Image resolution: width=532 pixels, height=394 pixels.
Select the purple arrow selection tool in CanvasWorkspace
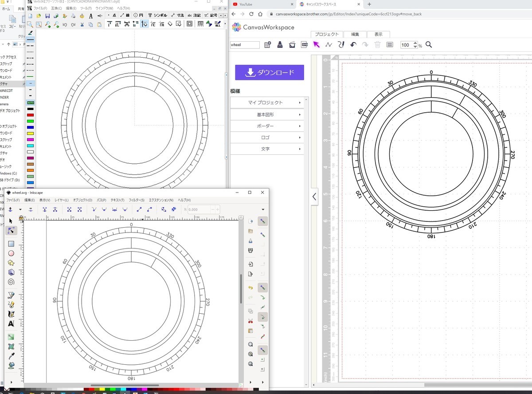(x=316, y=44)
